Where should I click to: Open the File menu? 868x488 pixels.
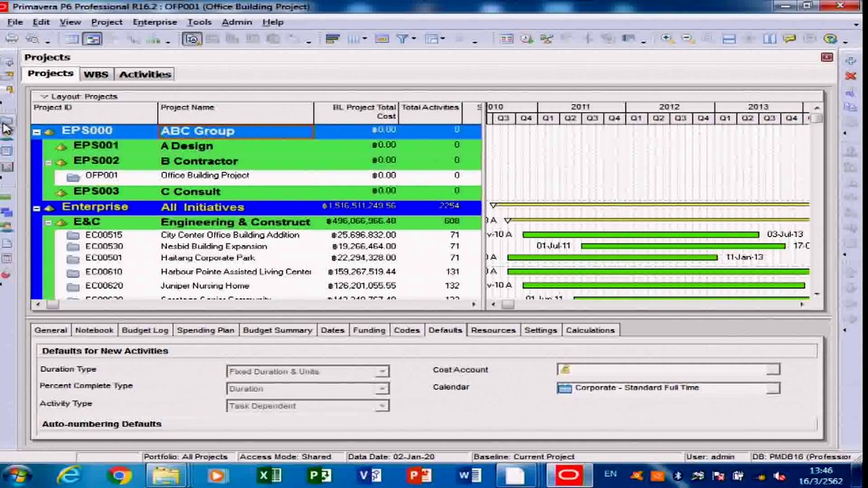tap(15, 22)
